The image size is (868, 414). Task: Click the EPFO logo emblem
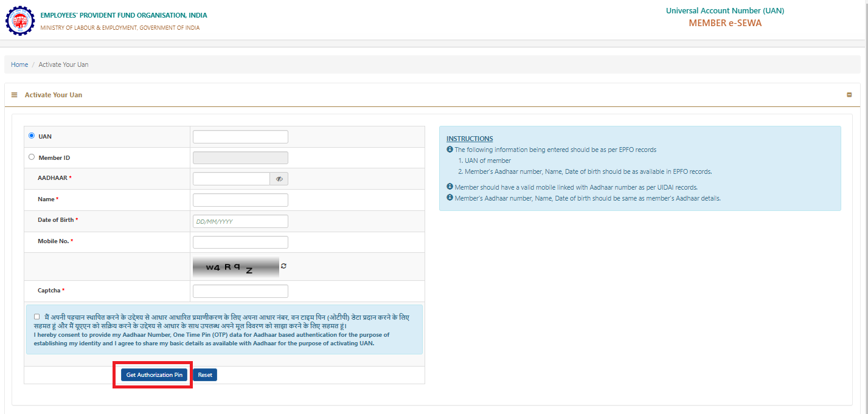[20, 21]
